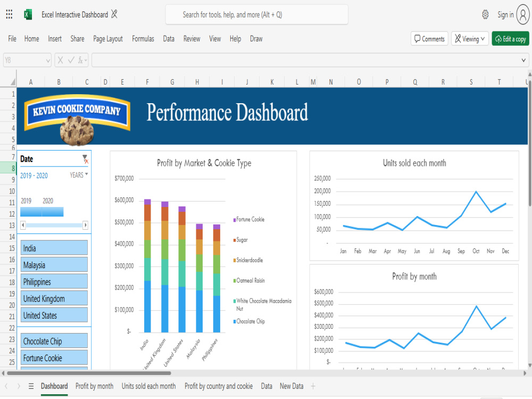Open the settings gear icon
The height and width of the screenshot is (399, 532).
(485, 14)
